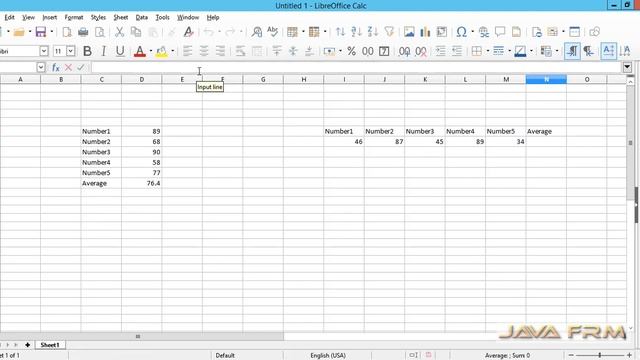Toggle center horizontally alignment

coord(204,51)
